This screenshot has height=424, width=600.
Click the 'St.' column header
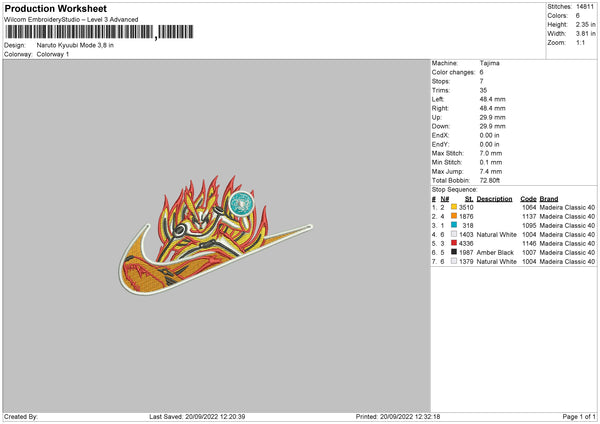469,199
